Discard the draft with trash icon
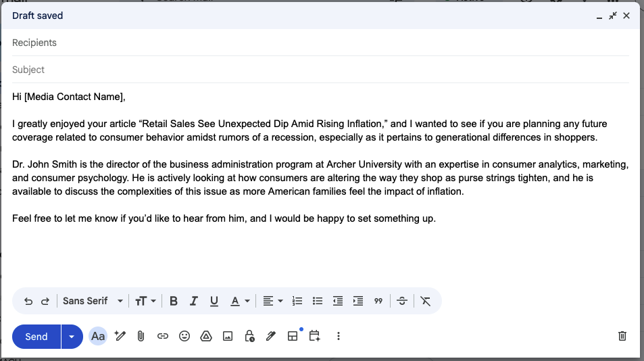The height and width of the screenshot is (361, 644). (x=622, y=336)
